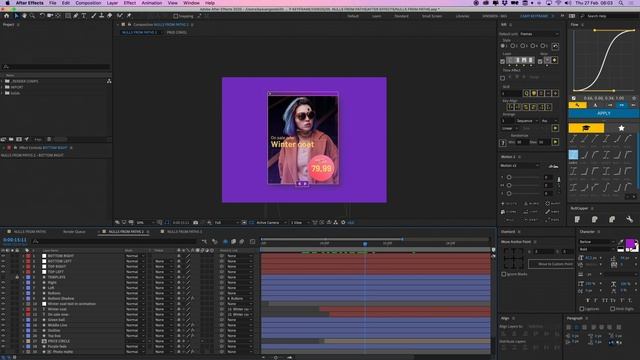Viewport: 640px width, 360px height.
Task: Open the Sequence dropdown in Arrange section
Action: (x=527, y=121)
